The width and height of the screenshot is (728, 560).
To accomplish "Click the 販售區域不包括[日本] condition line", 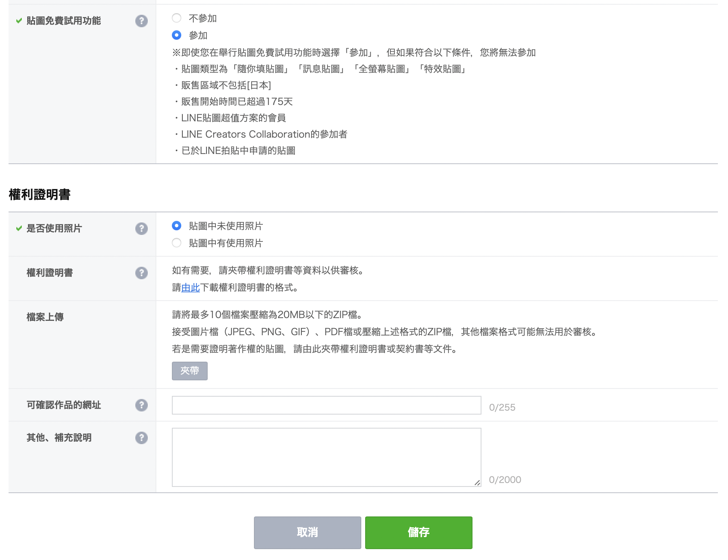I will pyautogui.click(x=222, y=86).
